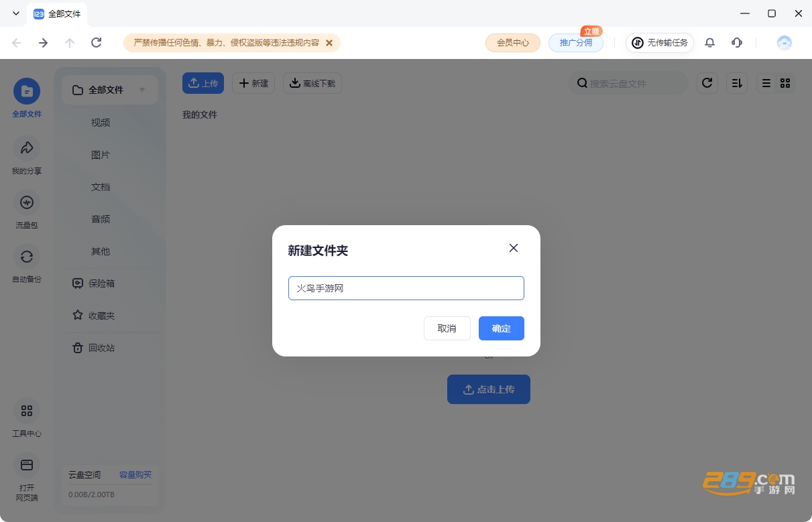Open 自动备份 in the sidebar

point(27,257)
